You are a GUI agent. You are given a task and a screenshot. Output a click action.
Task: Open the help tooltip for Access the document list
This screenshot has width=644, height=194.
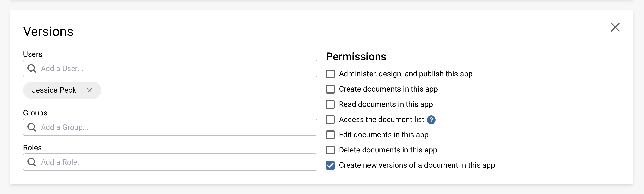coord(431,120)
